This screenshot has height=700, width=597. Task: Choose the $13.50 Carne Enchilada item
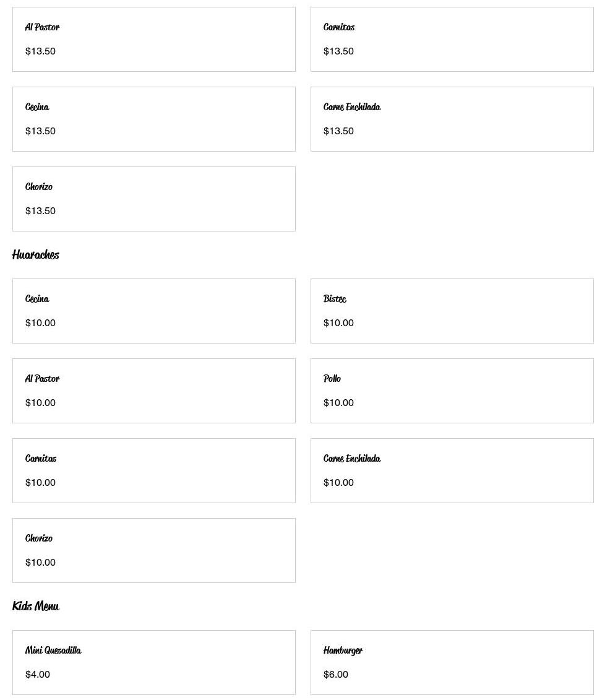452,119
